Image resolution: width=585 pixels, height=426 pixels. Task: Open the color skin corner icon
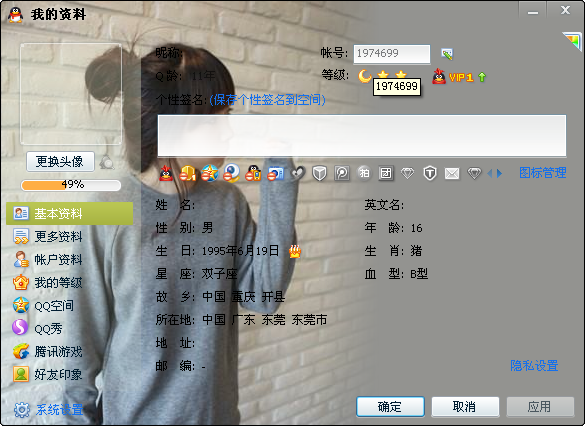pos(573,41)
